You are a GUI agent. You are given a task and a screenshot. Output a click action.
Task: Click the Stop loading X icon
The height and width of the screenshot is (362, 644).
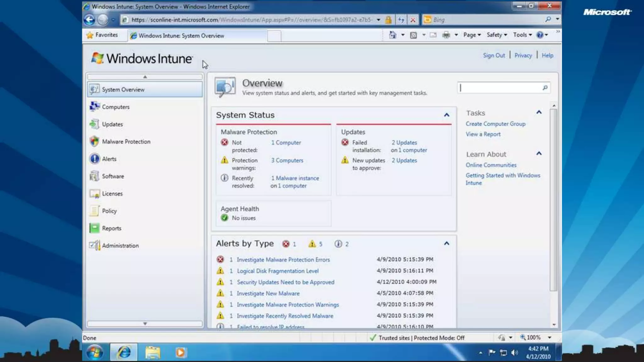tap(413, 20)
